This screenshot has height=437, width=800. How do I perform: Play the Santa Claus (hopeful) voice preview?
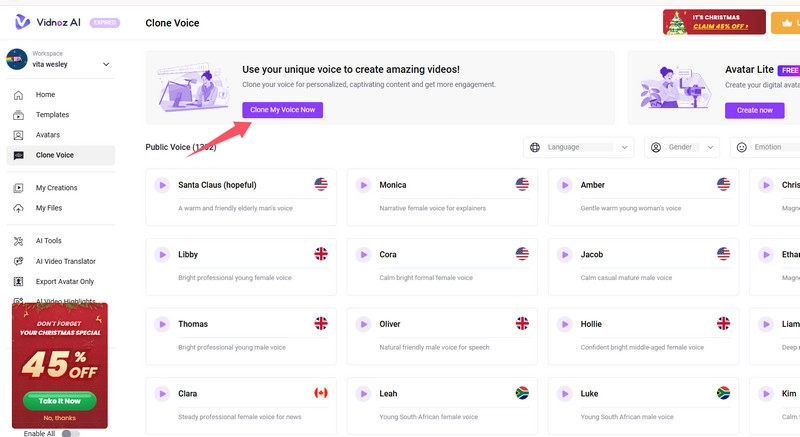coord(161,185)
